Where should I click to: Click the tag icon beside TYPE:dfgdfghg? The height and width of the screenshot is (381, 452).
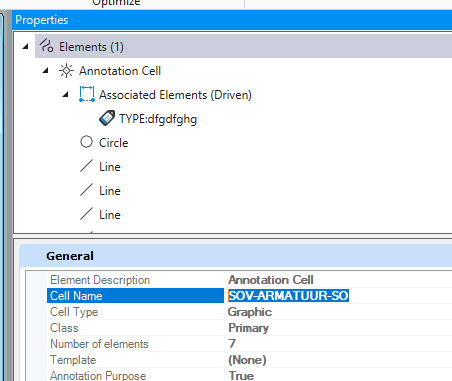(107, 118)
